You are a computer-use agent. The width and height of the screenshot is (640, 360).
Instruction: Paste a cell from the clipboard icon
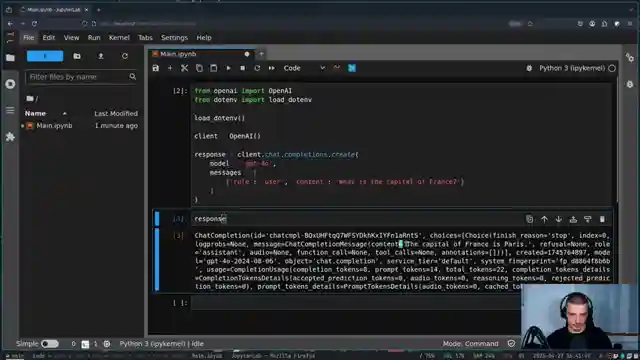tap(213, 68)
